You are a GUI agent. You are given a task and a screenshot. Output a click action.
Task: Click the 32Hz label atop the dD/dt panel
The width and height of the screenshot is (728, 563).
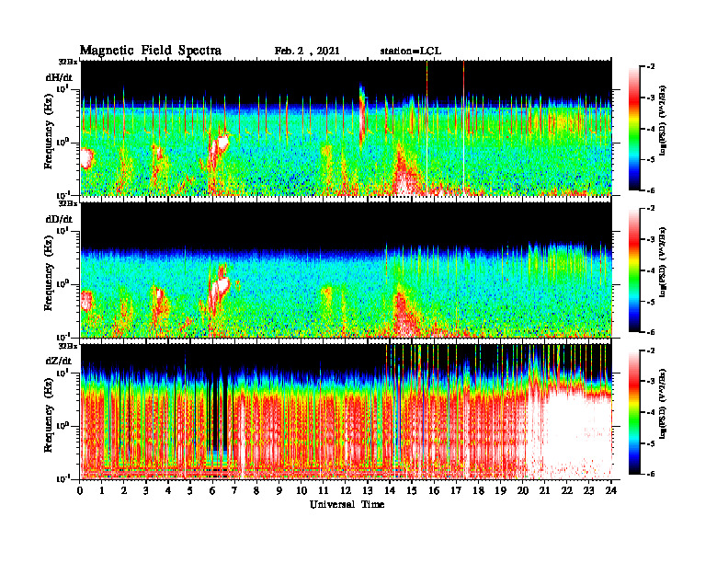point(68,203)
